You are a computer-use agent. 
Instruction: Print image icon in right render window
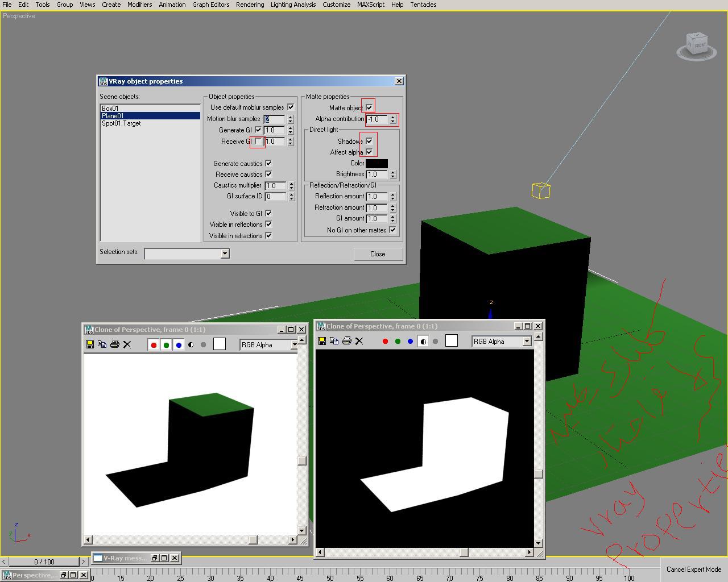click(346, 341)
